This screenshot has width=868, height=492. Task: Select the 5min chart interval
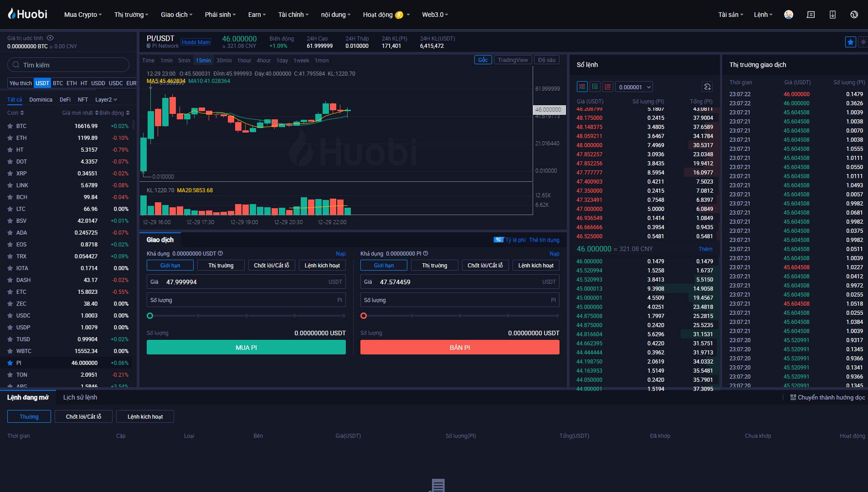pos(184,60)
